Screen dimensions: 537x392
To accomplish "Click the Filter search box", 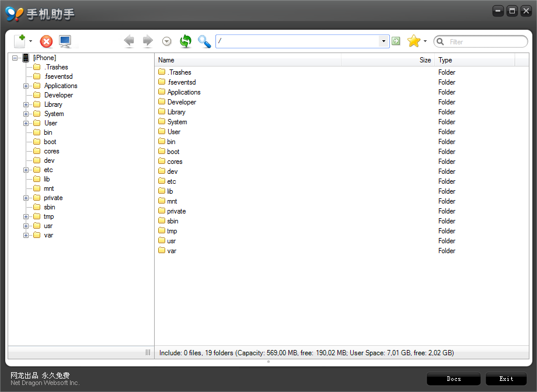I will [x=480, y=42].
